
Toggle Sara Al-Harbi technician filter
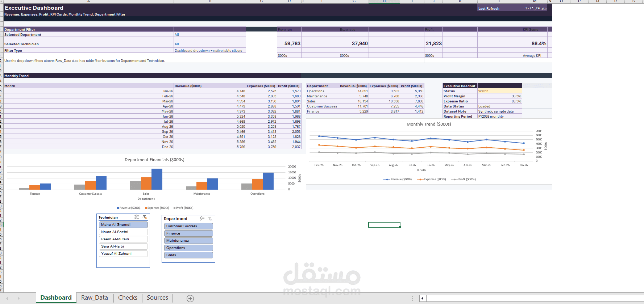point(123,246)
